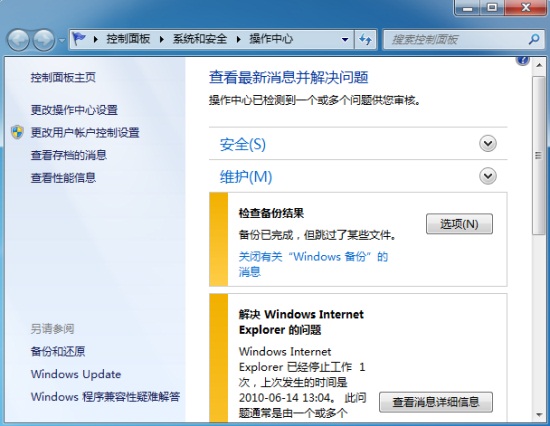
Task: Open the recent pages dropdown beside navigation arrows
Action: pos(62,40)
